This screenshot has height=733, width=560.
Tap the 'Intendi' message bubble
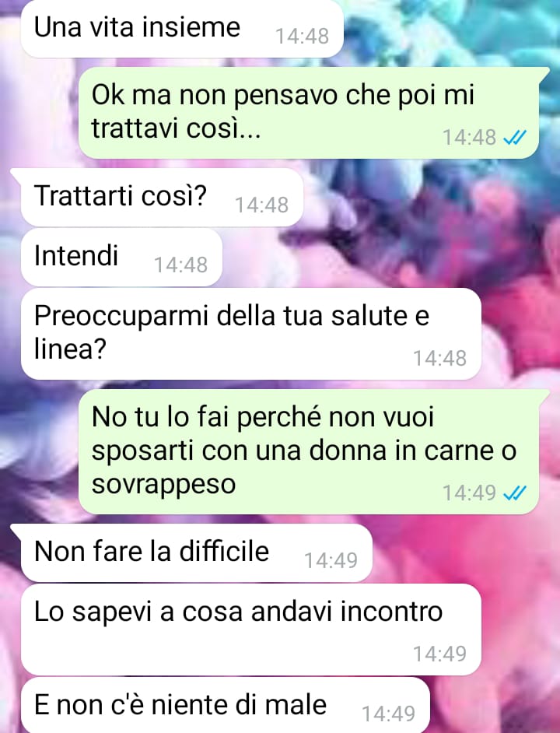(121, 257)
